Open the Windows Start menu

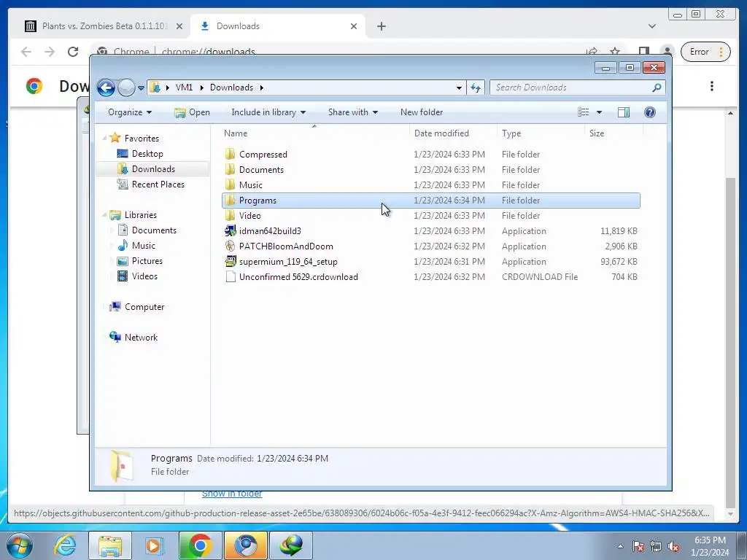[x=19, y=545]
